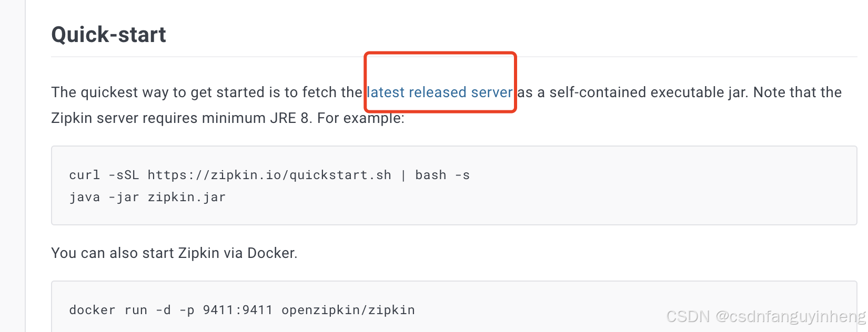Viewport: 868px width, 332px height.
Task: Click 'zipkin.jar' in the java command
Action: pos(186,197)
